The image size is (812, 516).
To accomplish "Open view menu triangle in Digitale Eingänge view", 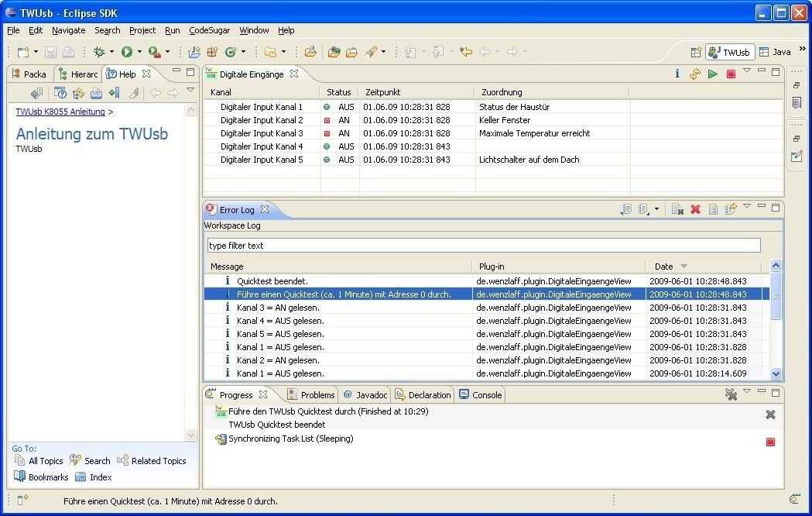I will tap(747, 71).
